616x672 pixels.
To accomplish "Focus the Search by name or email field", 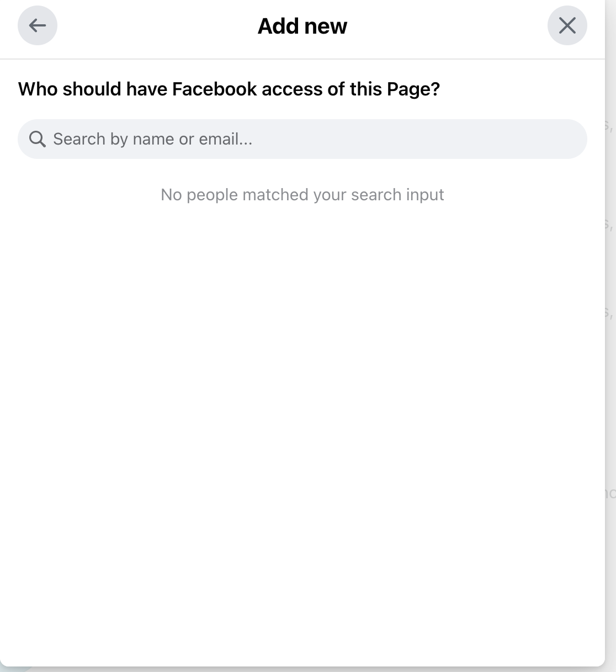I will (x=302, y=139).
